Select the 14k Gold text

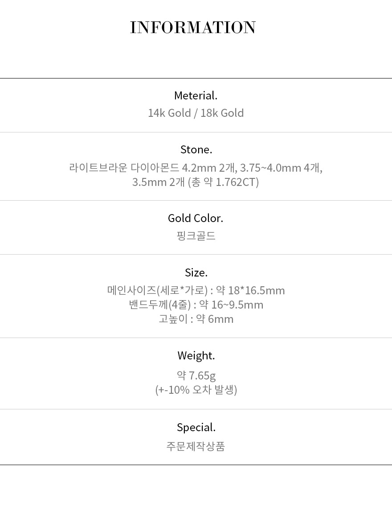[x=169, y=113]
